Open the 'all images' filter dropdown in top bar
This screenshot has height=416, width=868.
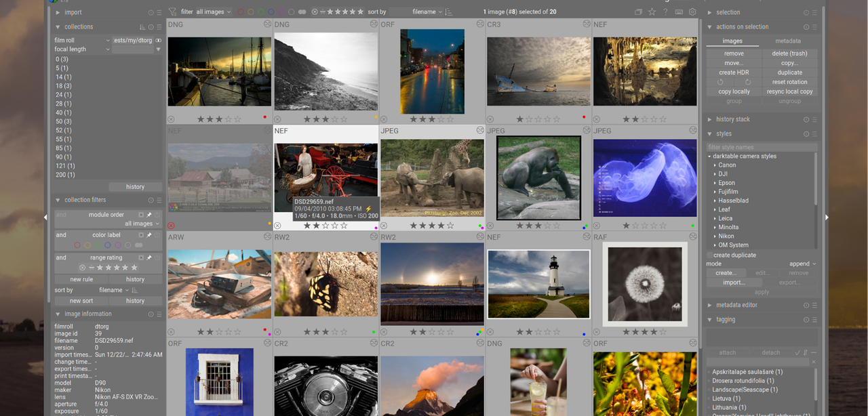pos(214,12)
